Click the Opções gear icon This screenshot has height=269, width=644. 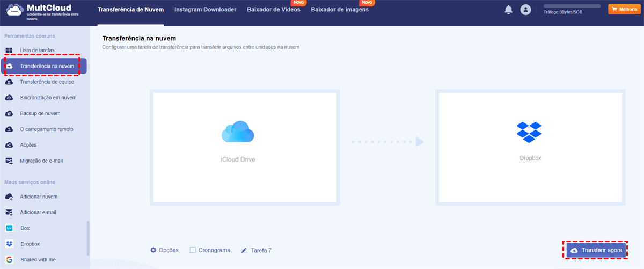click(x=153, y=250)
